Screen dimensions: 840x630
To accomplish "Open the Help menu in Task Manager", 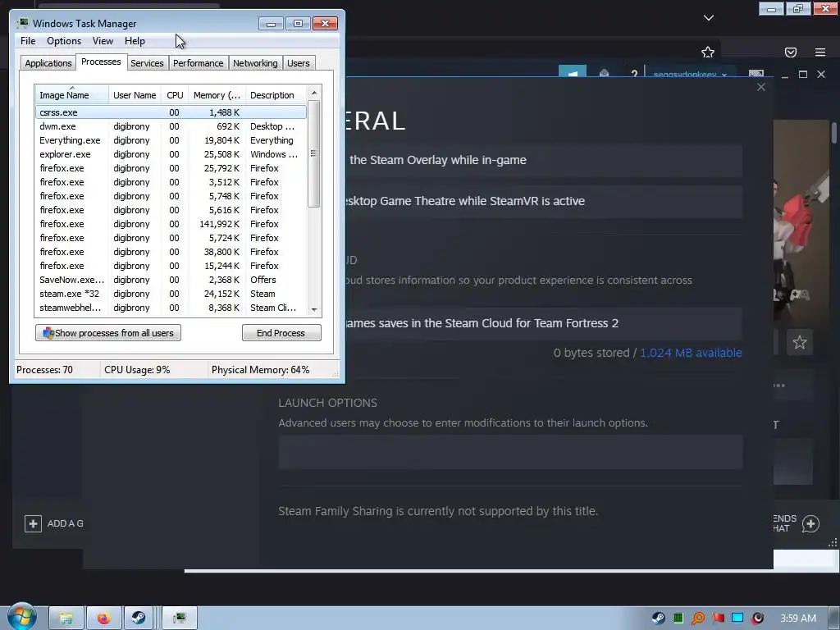I will [x=135, y=41].
